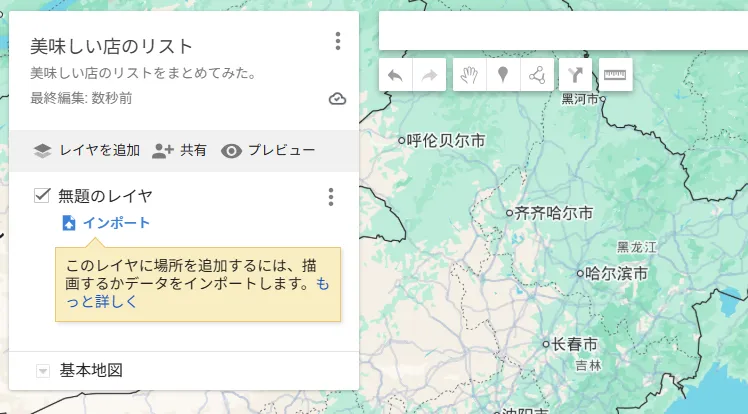Edit the map title 美味しい店のリスト
Screen dimensions: 748x414
[x=112, y=46]
